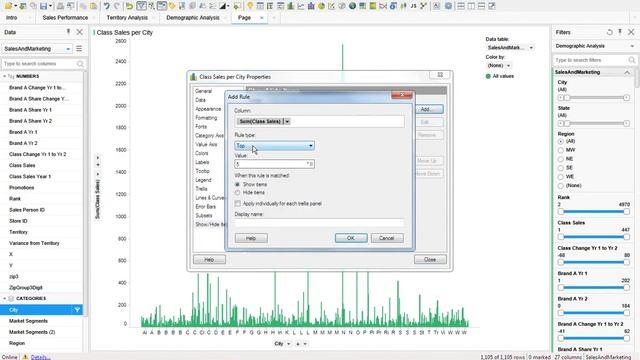Click Help in Properties dialog
The image size is (640, 360).
pos(209,260)
